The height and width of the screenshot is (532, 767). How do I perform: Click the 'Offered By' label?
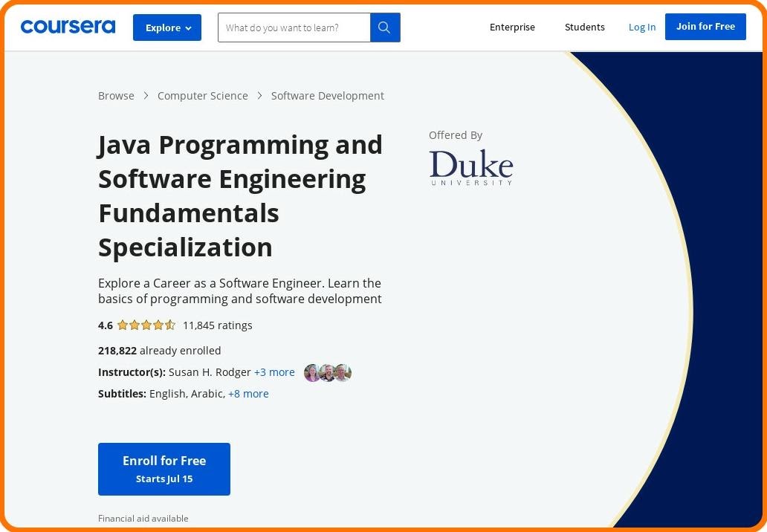pyautogui.click(x=456, y=135)
